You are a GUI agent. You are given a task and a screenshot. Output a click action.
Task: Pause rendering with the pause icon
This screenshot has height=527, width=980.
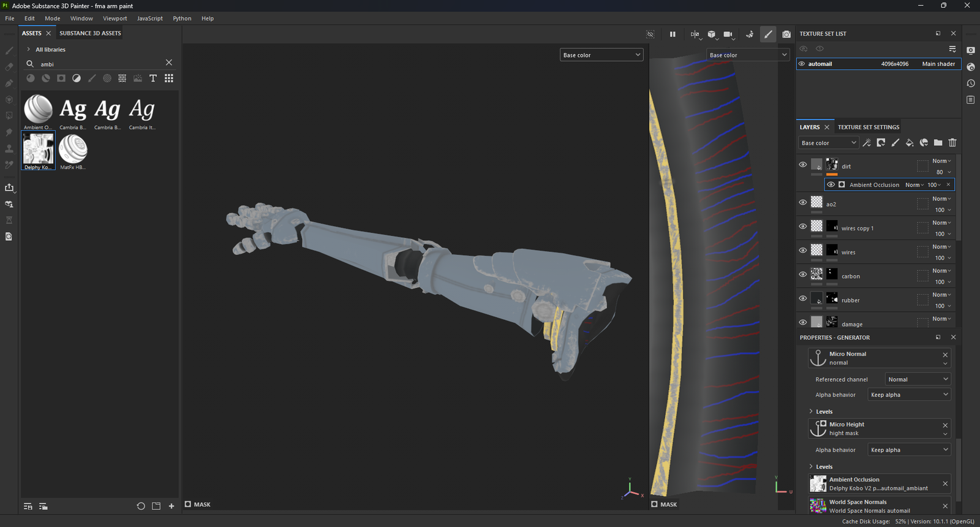tap(673, 34)
